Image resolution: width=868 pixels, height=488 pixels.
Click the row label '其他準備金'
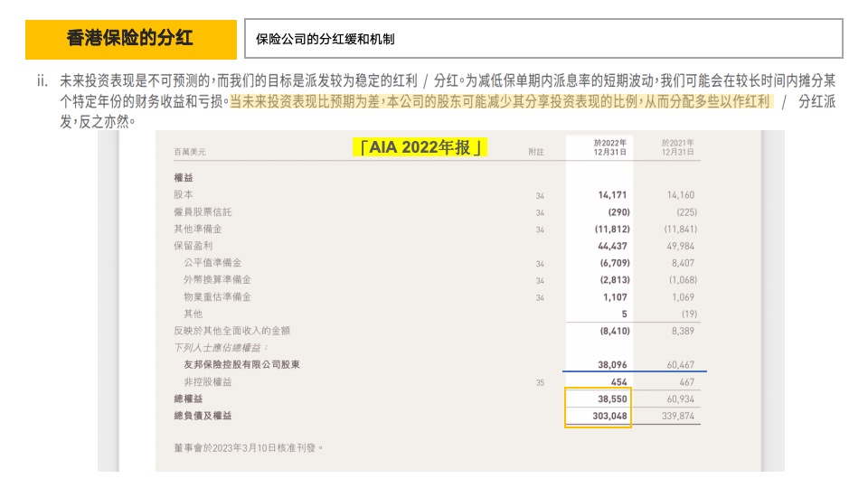click(198, 229)
